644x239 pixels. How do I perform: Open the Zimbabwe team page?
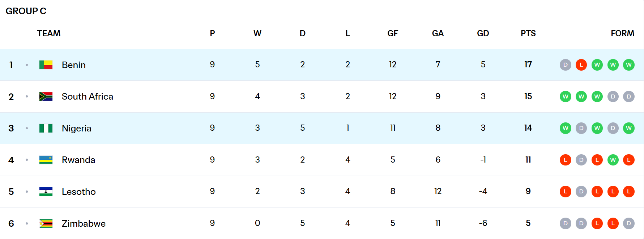pyautogui.click(x=84, y=223)
